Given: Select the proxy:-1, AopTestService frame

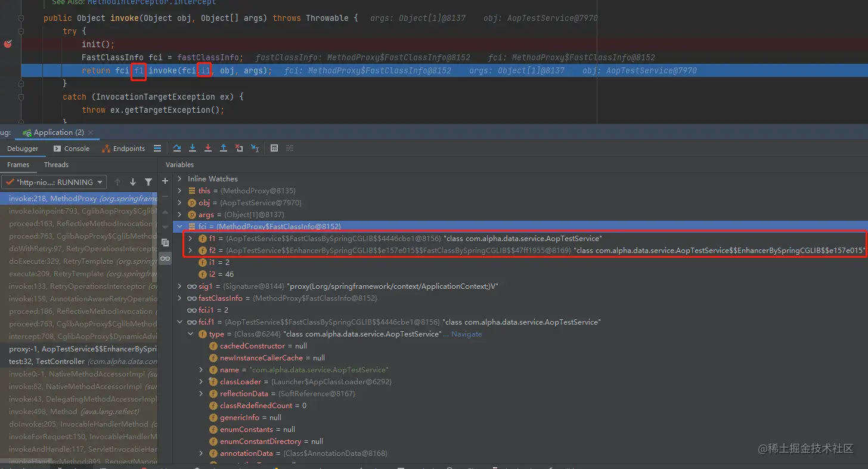Looking at the screenshot, I should [x=79, y=349].
